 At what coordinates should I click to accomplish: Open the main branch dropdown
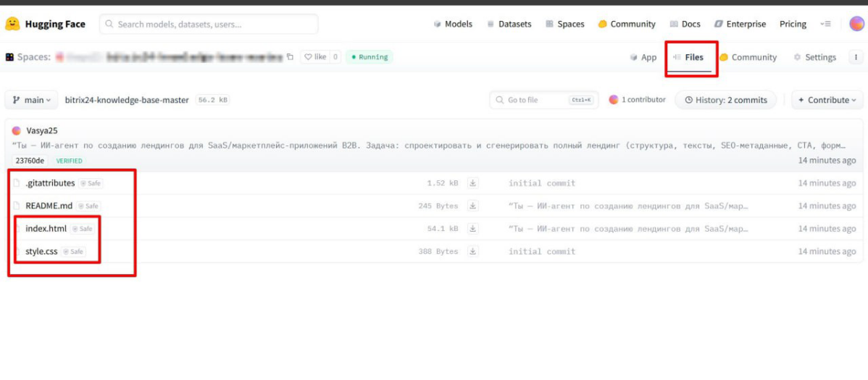pyautogui.click(x=31, y=100)
